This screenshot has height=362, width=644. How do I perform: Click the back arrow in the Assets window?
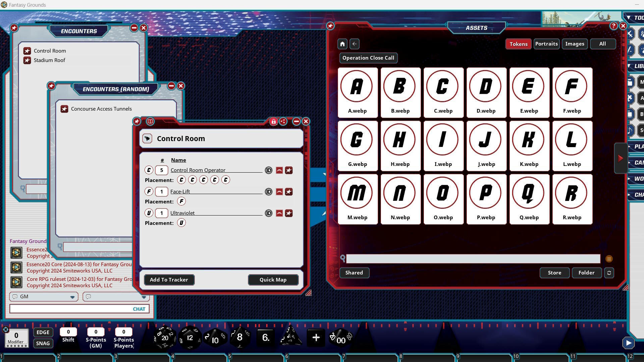[x=355, y=44]
